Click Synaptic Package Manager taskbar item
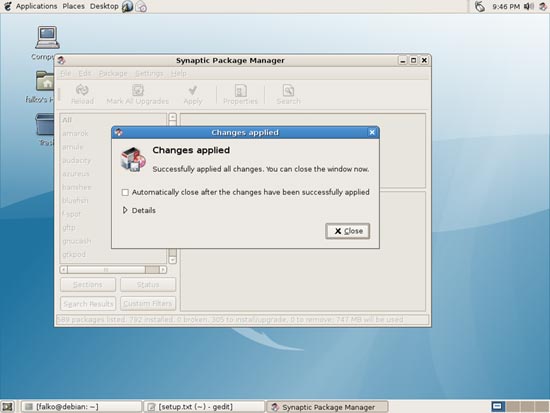 point(328,407)
